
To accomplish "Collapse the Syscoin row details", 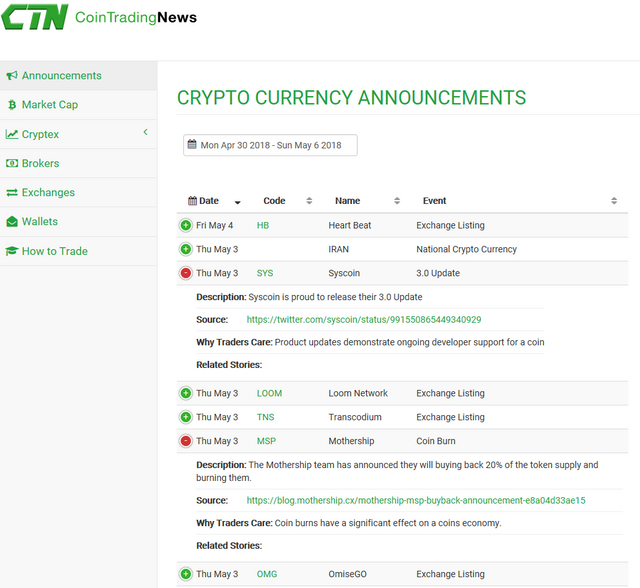I will coord(186,273).
